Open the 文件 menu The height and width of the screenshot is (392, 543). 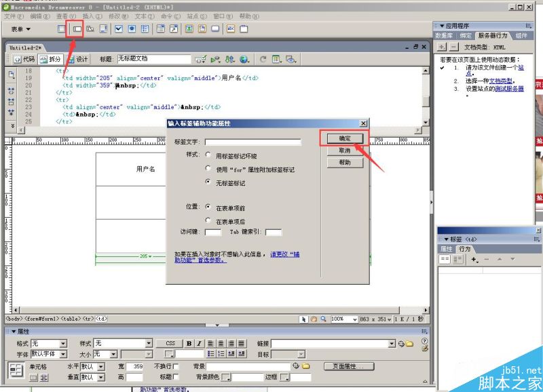tap(14, 16)
